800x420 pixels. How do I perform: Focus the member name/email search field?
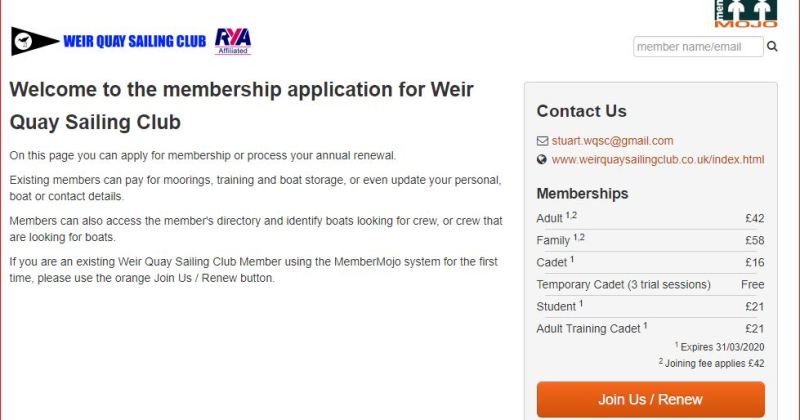pyautogui.click(x=697, y=46)
